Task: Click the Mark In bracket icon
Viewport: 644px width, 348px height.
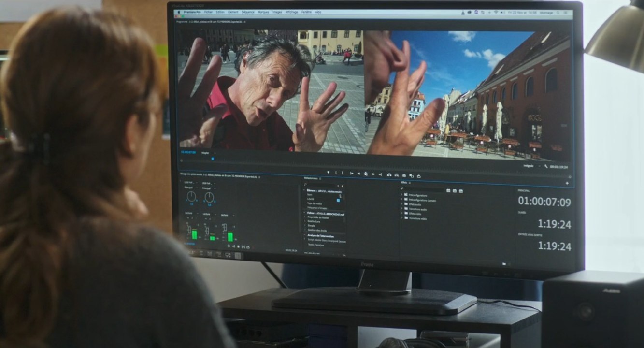Action: tap(336, 174)
